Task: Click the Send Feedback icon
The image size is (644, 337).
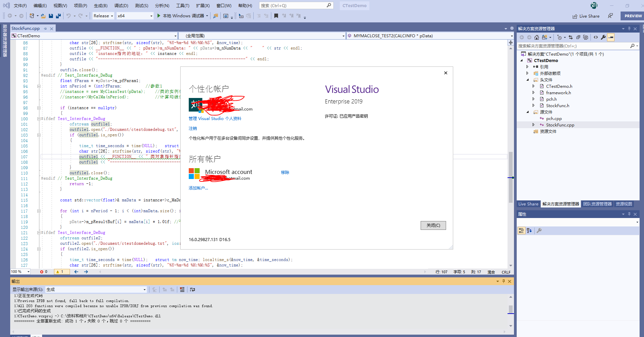Action: pos(610,16)
